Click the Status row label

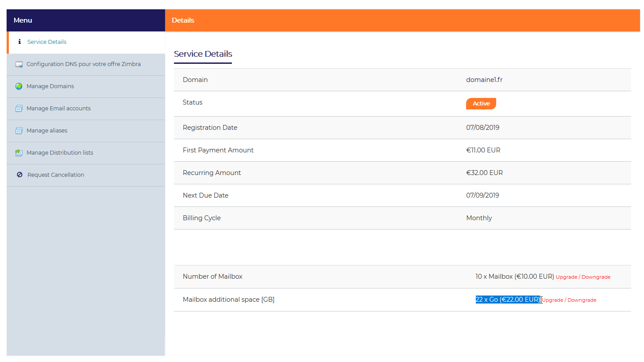pos(193,102)
